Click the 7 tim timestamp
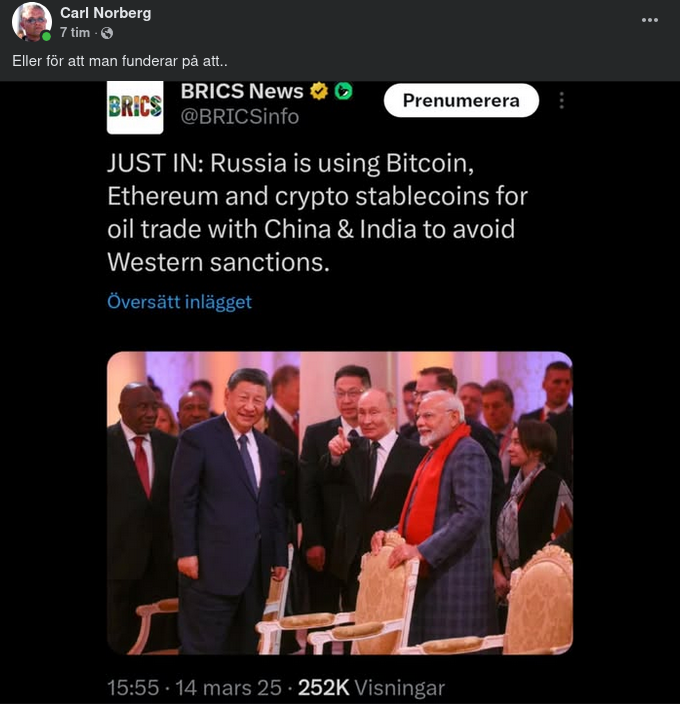The image size is (680, 704). pyautogui.click(x=75, y=33)
